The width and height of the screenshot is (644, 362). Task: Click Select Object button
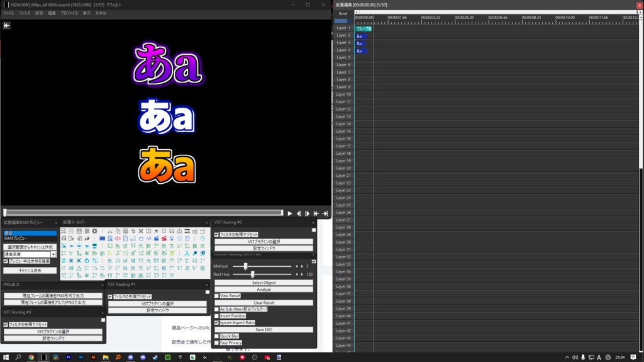(264, 283)
